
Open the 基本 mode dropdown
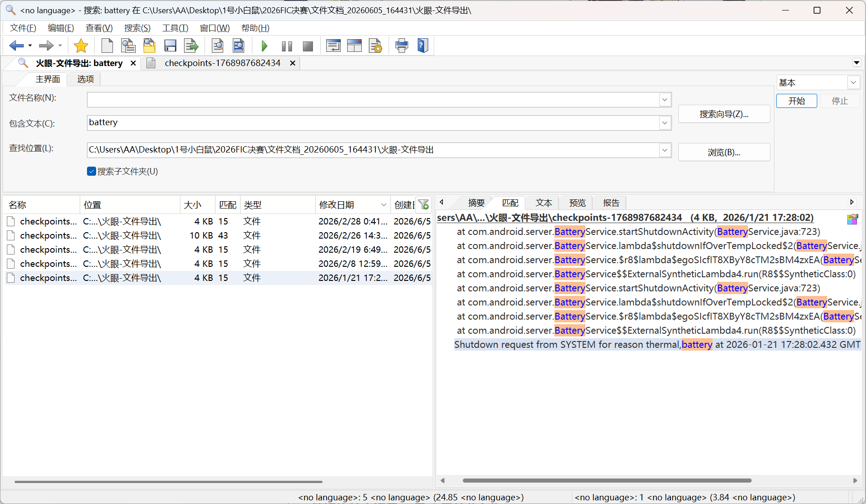(x=853, y=82)
